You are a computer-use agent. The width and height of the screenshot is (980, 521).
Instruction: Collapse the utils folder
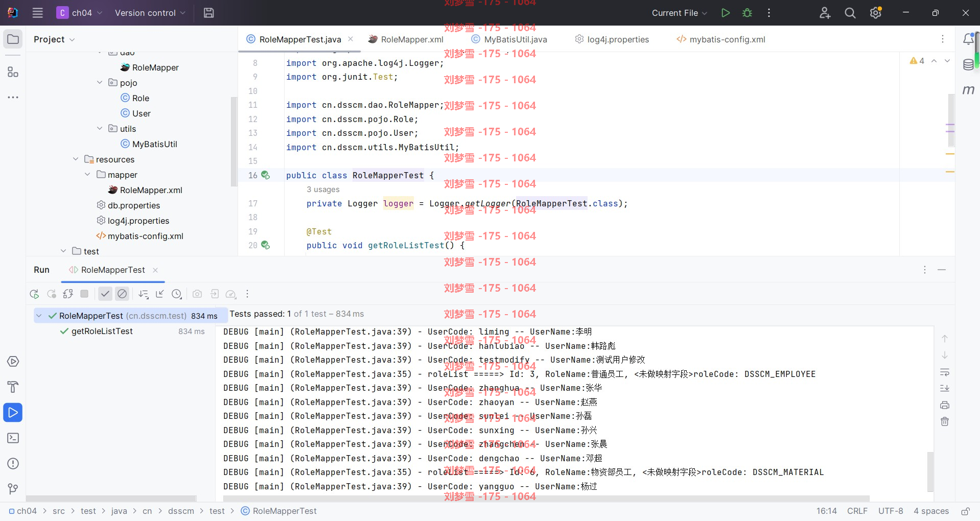(x=100, y=128)
